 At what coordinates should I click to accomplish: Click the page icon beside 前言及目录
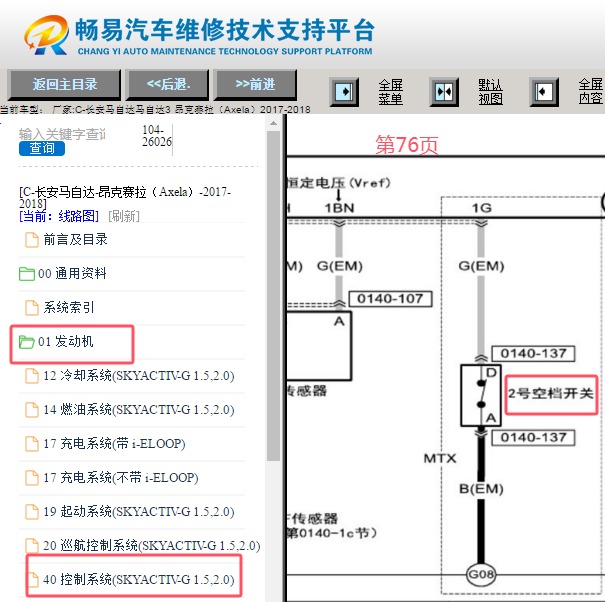point(32,240)
